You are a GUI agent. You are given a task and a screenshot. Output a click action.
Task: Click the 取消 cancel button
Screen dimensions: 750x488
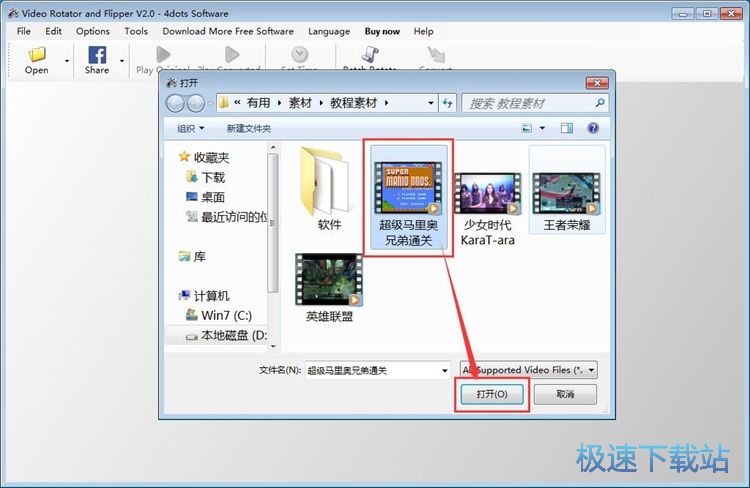click(565, 394)
